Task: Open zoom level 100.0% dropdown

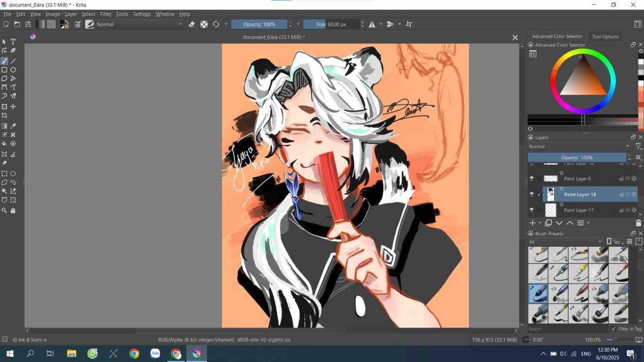Action: coord(592,340)
